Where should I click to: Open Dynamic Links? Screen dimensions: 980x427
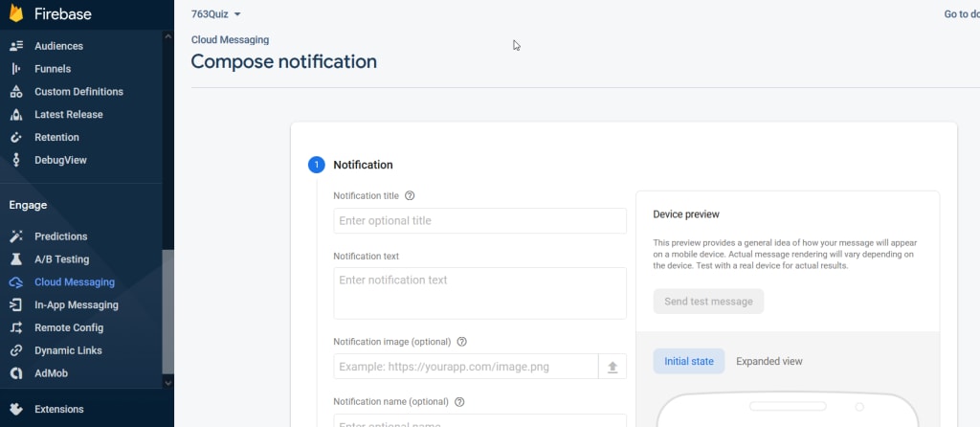[68, 350]
